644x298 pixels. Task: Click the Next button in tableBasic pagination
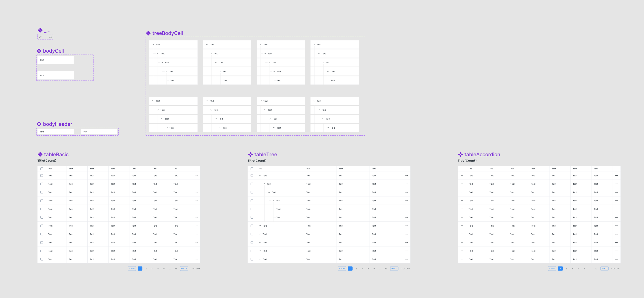(184, 268)
